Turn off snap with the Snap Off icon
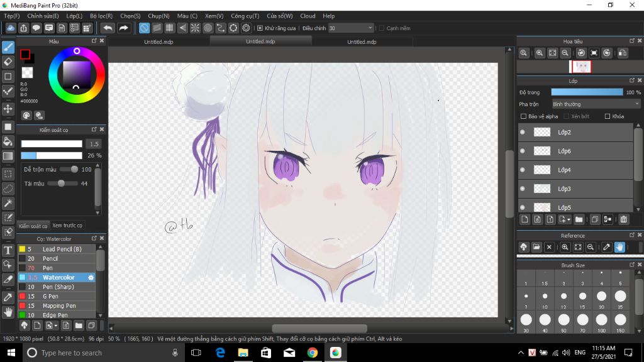The width and height of the screenshot is (644, 362). pyautogui.click(x=144, y=28)
